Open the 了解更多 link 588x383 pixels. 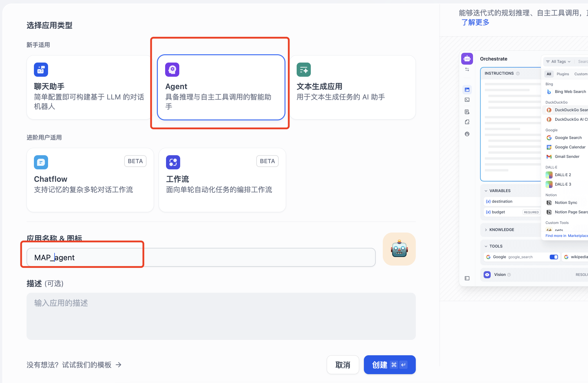475,22
